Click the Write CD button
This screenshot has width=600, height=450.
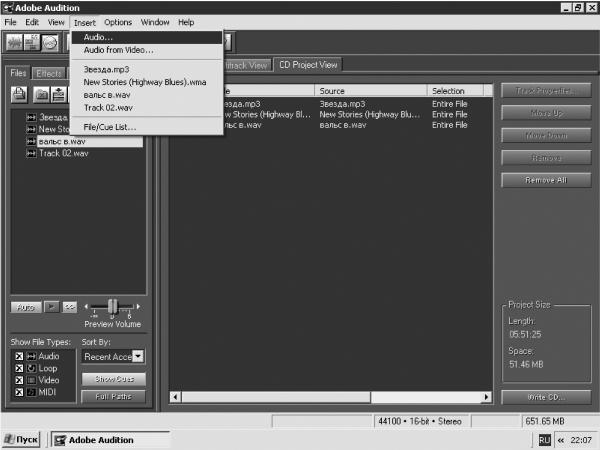point(546,397)
